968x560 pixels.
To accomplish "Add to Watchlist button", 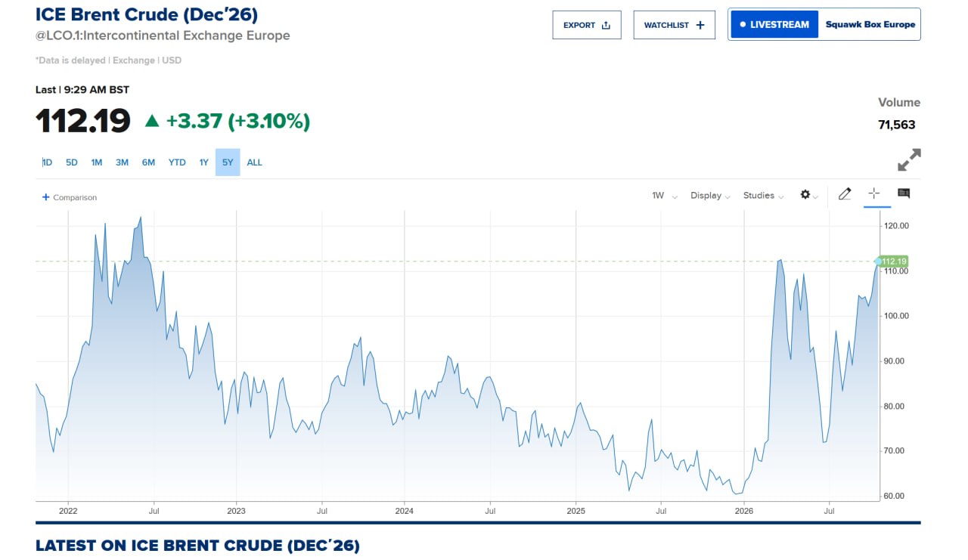I will pyautogui.click(x=674, y=25).
